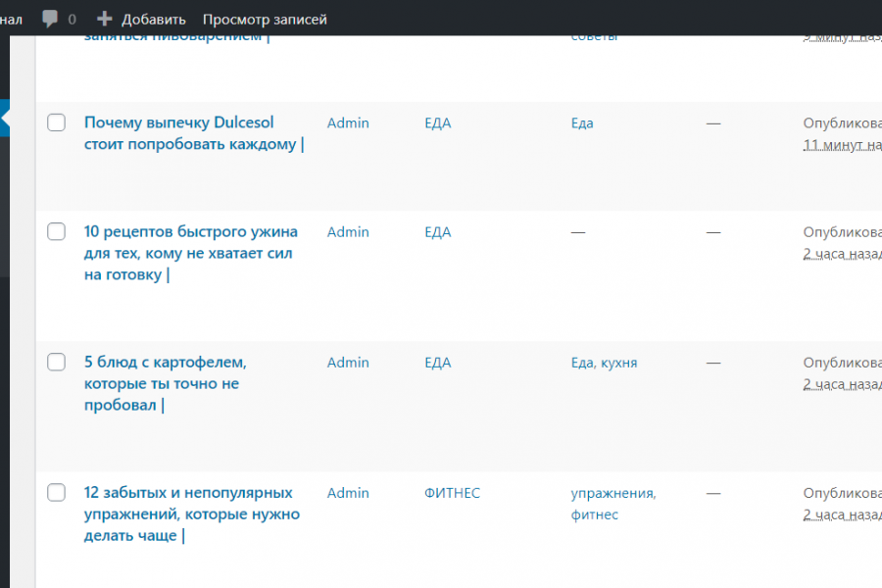
Task: Select checkbox for 12 забытых упражнений post
Action: click(x=57, y=492)
